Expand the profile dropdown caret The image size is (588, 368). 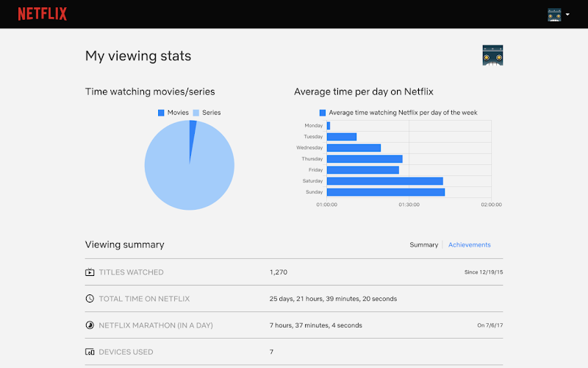(x=567, y=15)
